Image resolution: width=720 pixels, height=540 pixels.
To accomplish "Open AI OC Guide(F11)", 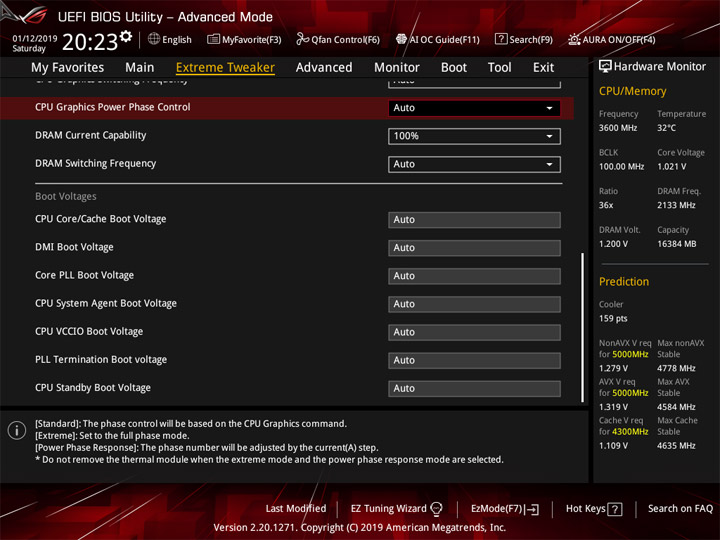I will click(444, 39).
